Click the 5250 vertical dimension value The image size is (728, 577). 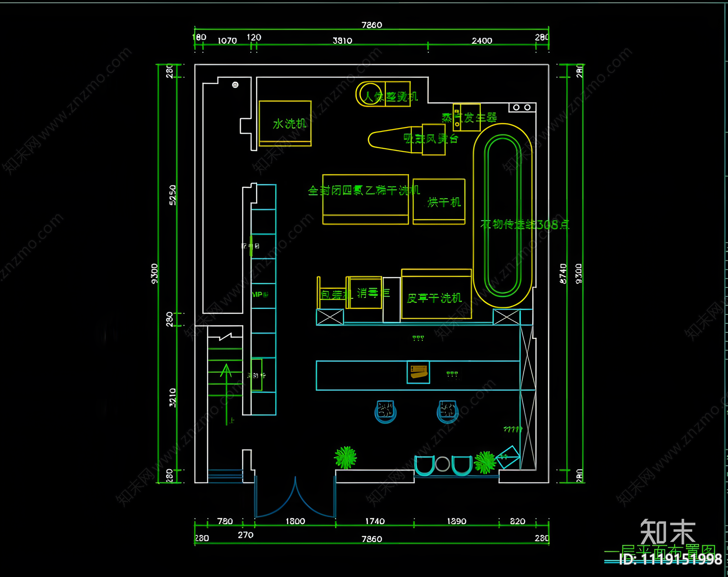(172, 195)
